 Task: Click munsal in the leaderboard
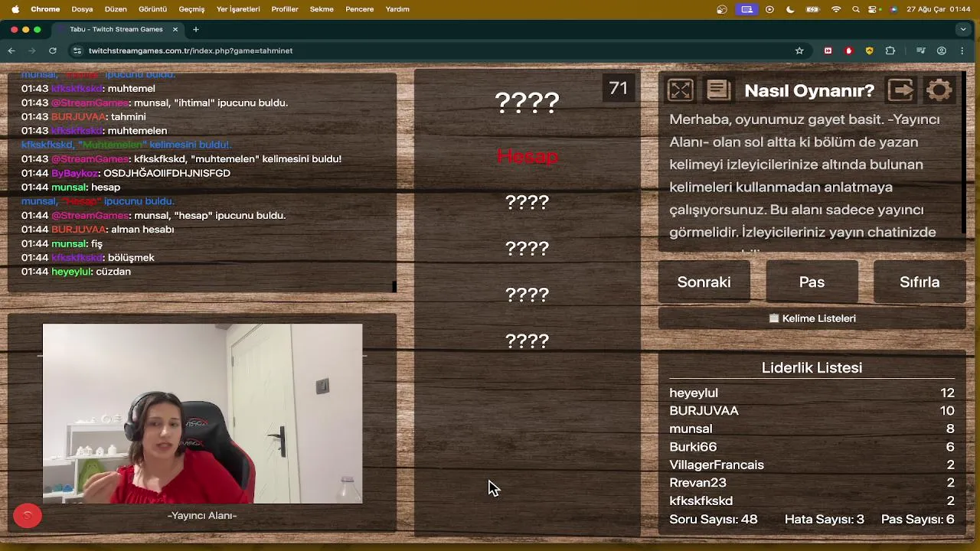click(691, 429)
